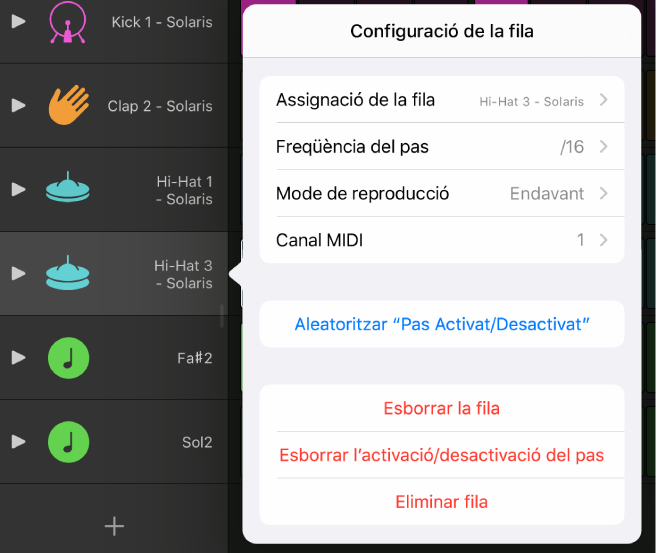Preview the Kick 1 row sound
The width and height of the screenshot is (657, 553).
point(18,21)
